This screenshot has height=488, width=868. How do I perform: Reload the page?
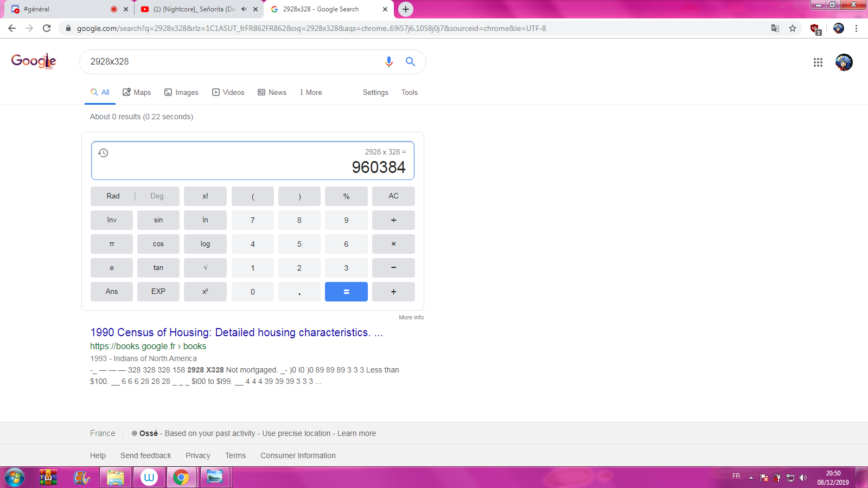click(x=47, y=28)
